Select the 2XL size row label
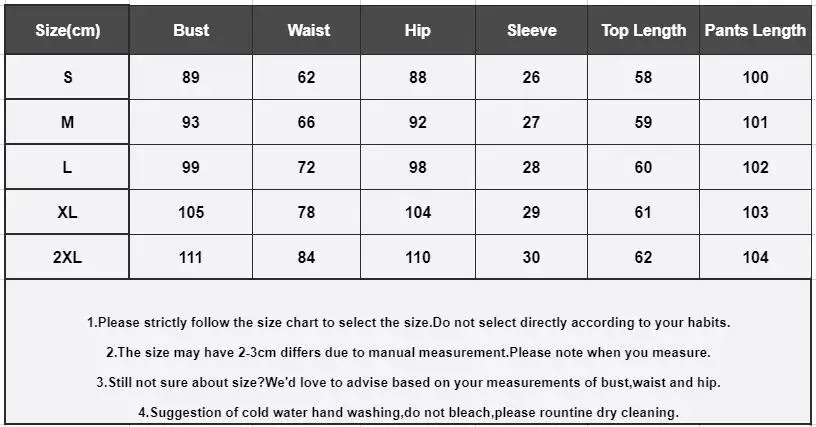816x427 pixels. coord(67,257)
